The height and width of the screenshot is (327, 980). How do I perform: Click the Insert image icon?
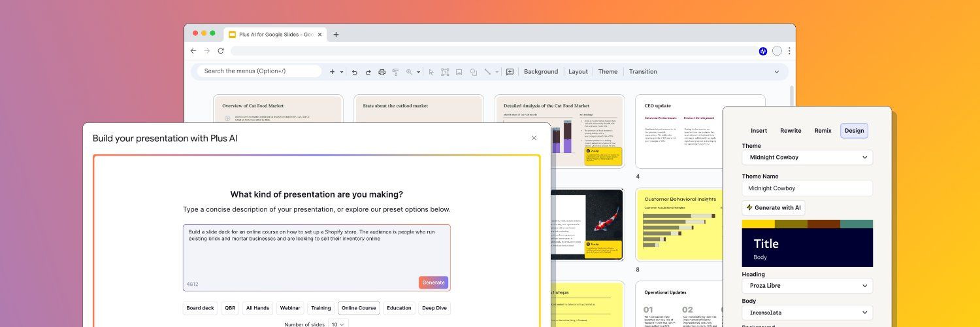459,72
